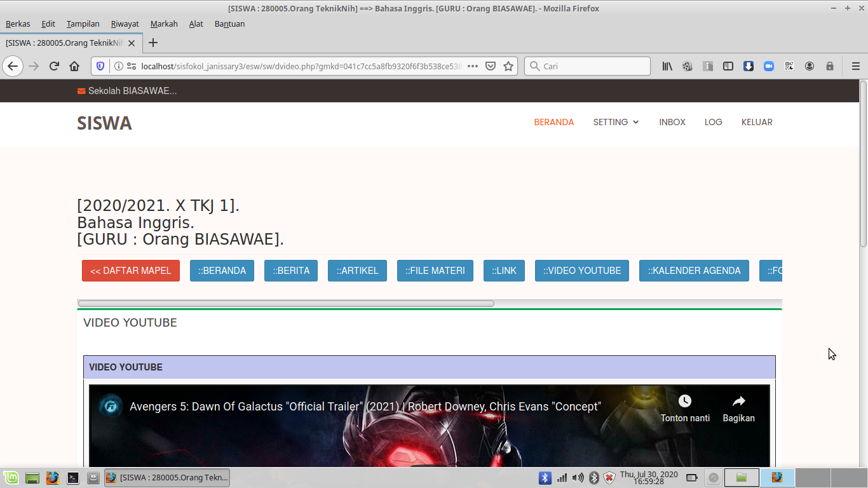Click the SISWA site logo heading
Screen dimensions: 868x488
point(104,123)
